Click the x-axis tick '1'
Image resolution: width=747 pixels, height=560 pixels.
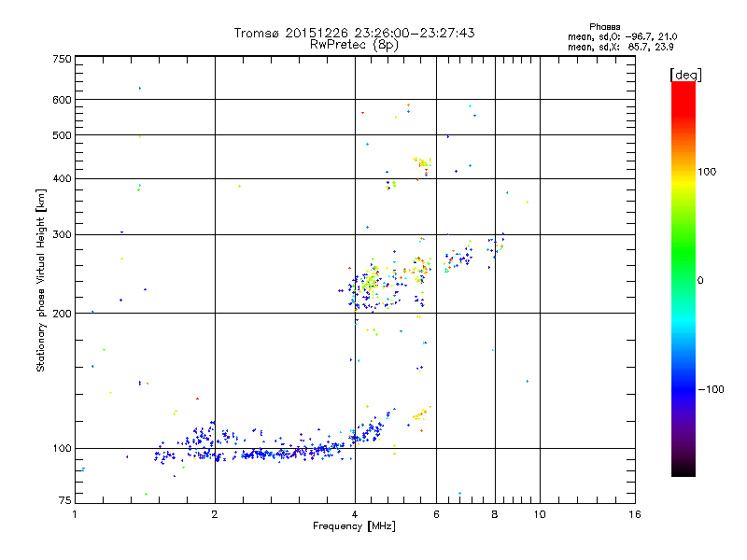point(75,514)
